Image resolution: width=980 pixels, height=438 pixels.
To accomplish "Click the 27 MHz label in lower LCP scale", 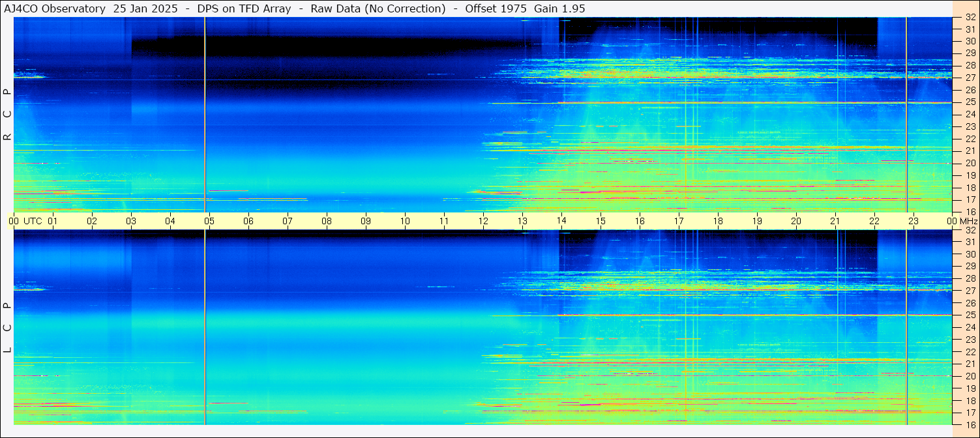I will pyautogui.click(x=970, y=291).
